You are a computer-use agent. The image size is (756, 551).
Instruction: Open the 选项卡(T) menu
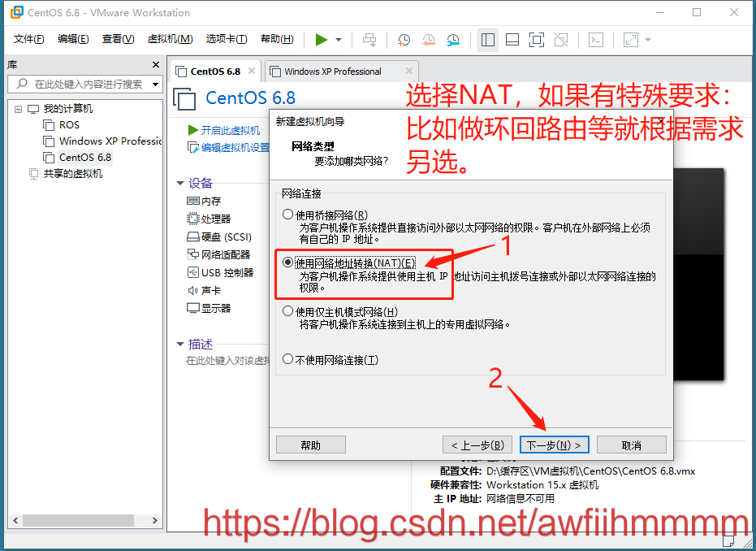point(226,39)
